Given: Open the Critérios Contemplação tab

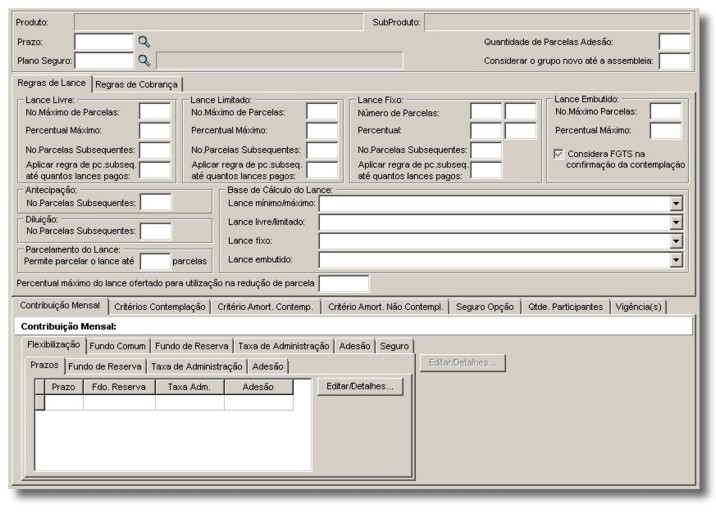Looking at the screenshot, I should coord(159,307).
